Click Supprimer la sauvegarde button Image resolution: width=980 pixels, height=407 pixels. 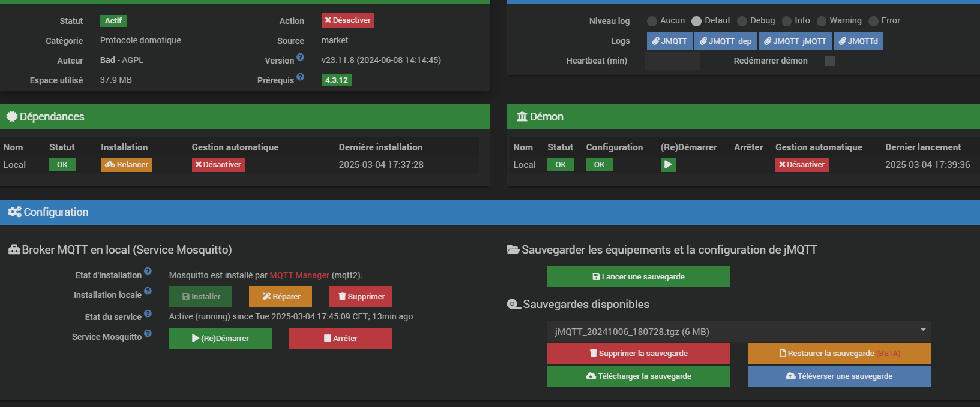(639, 354)
